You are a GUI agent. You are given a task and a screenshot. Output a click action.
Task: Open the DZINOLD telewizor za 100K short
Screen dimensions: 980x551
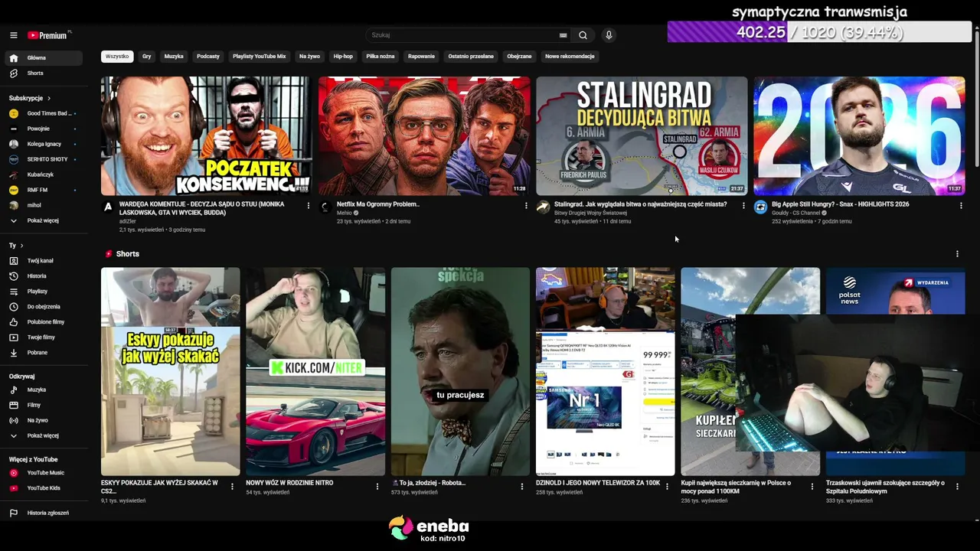(x=606, y=372)
